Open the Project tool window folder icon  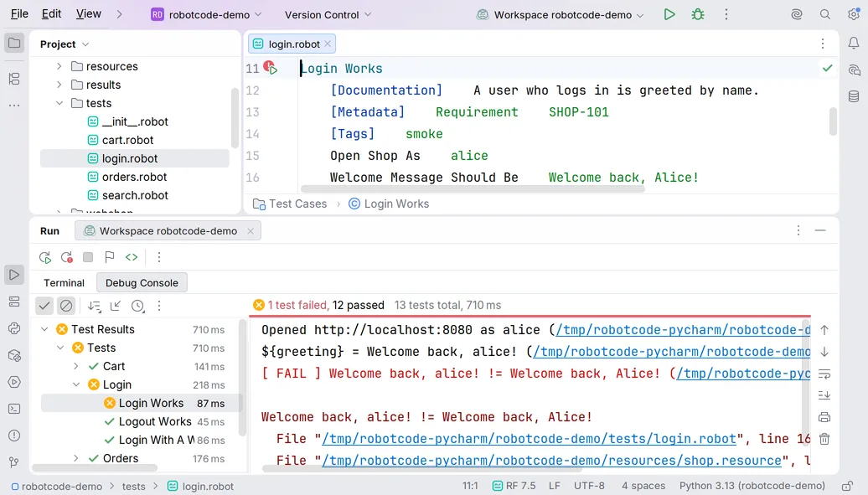click(14, 44)
